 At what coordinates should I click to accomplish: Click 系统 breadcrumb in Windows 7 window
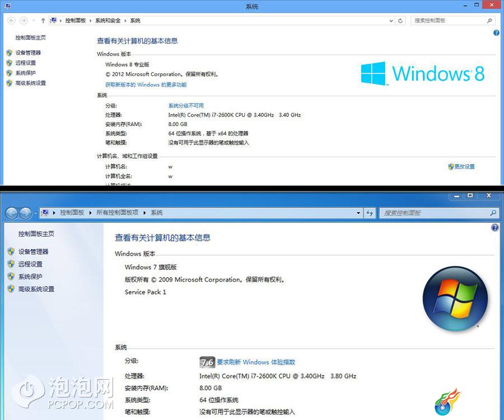pos(157,212)
